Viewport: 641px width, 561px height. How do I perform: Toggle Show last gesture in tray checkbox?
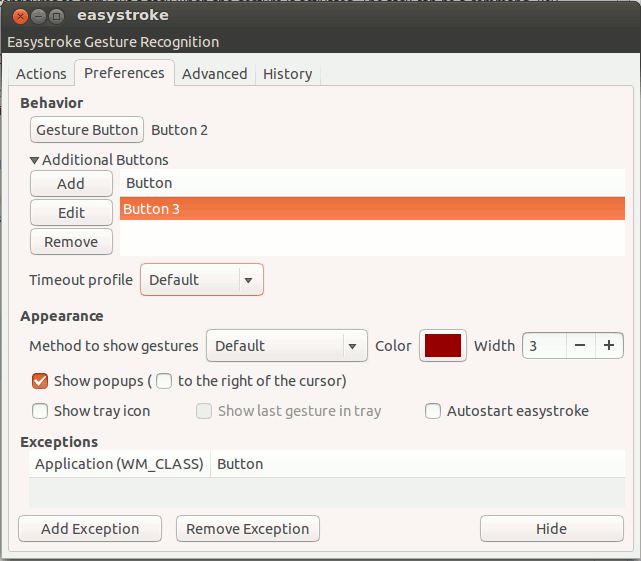click(204, 411)
